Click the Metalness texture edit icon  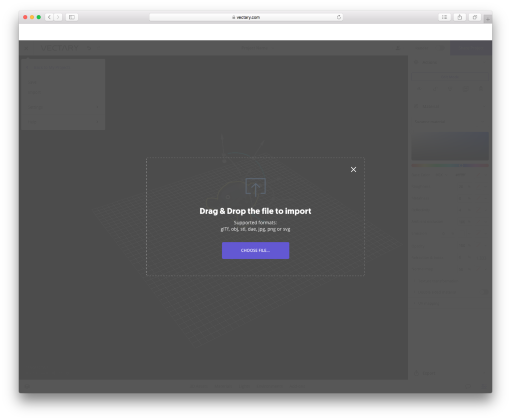[479, 198]
